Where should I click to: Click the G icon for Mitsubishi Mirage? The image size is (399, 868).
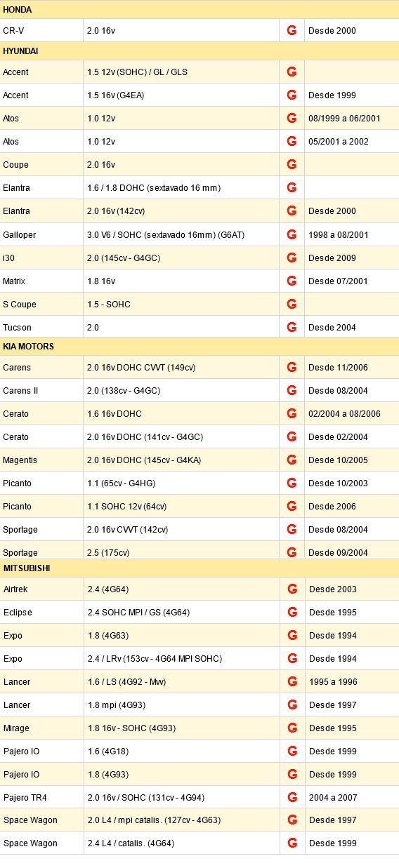click(x=292, y=728)
